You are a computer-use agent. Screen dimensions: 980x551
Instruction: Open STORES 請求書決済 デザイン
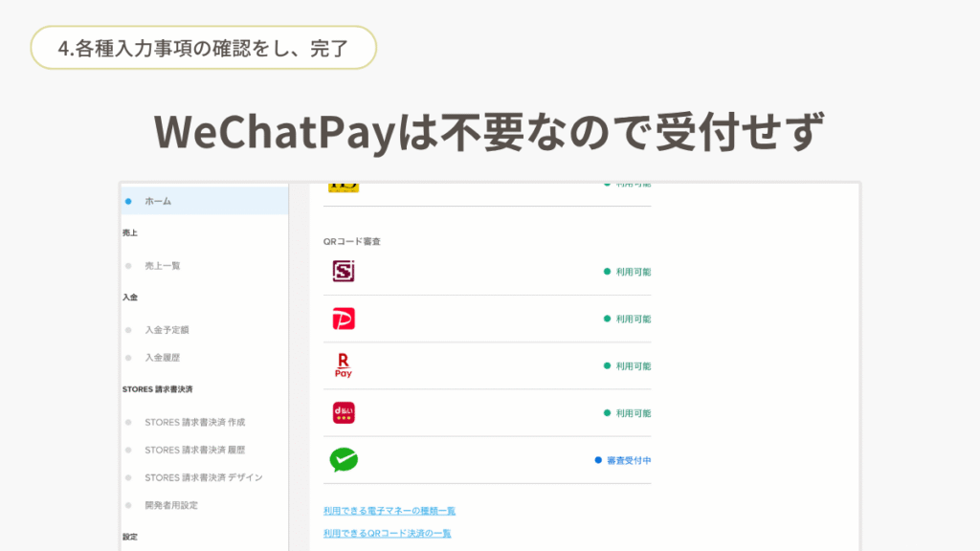point(203,477)
